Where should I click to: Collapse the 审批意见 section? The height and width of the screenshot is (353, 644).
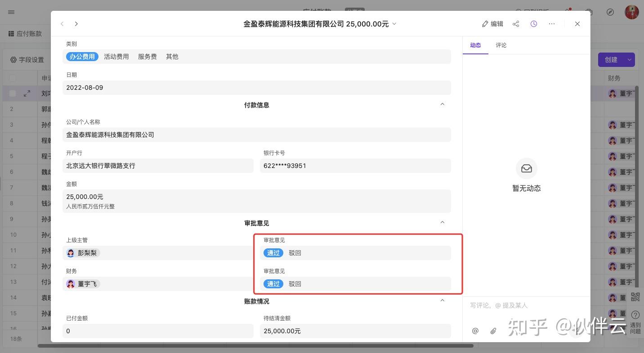(443, 223)
